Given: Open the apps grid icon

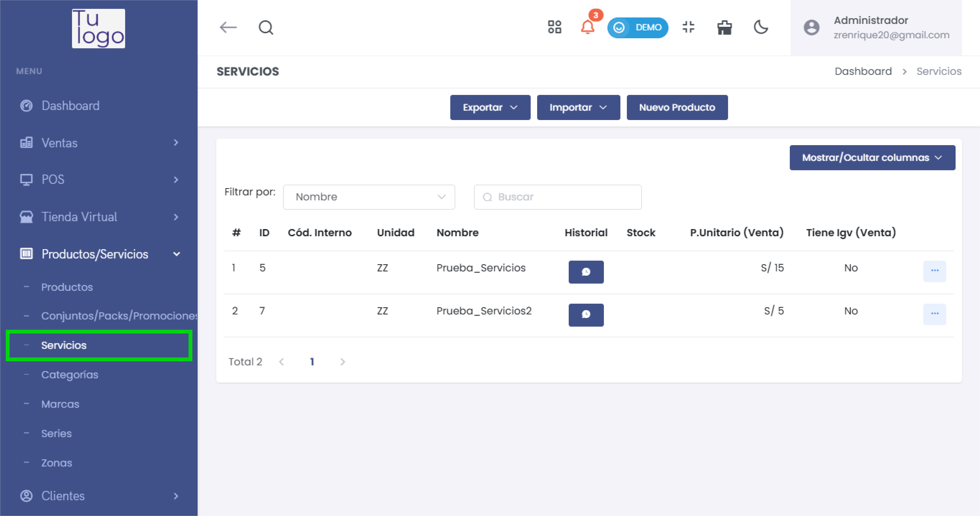Looking at the screenshot, I should pyautogui.click(x=554, y=27).
